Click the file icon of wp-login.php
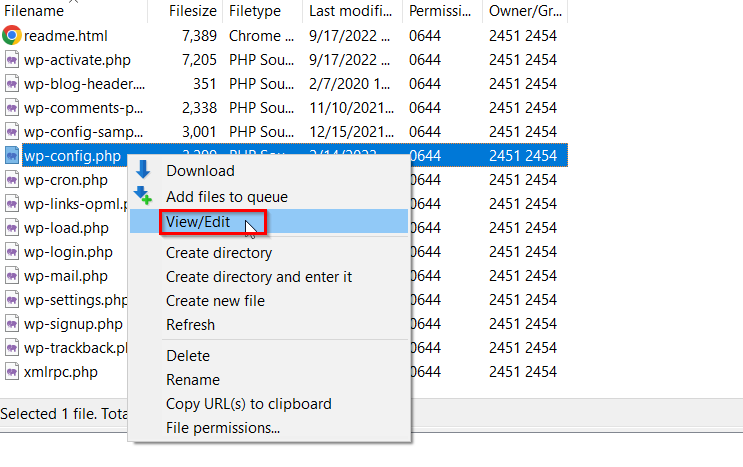 click(x=12, y=251)
